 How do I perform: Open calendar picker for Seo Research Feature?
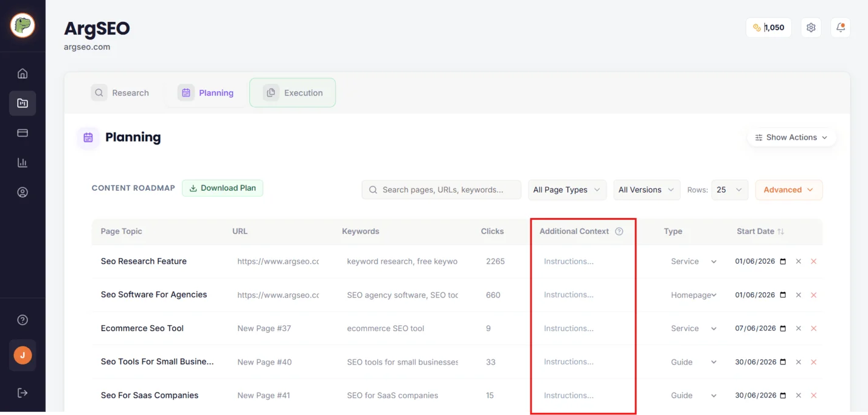click(783, 261)
